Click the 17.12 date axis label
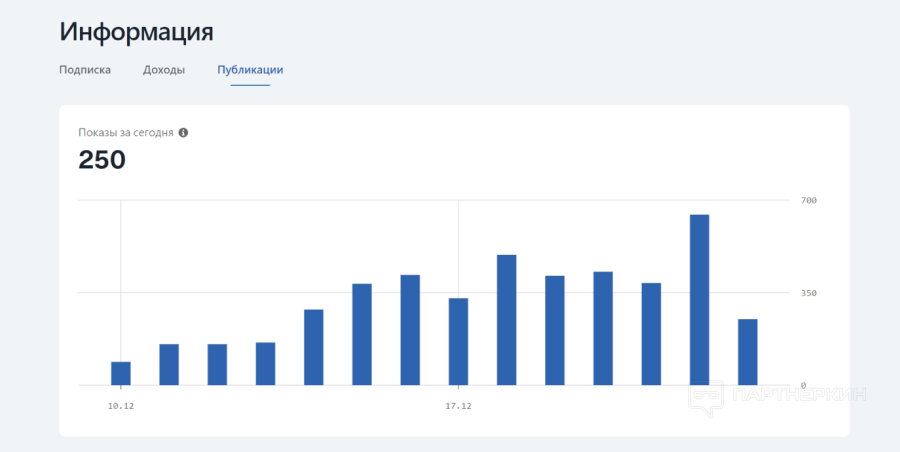 pos(458,406)
